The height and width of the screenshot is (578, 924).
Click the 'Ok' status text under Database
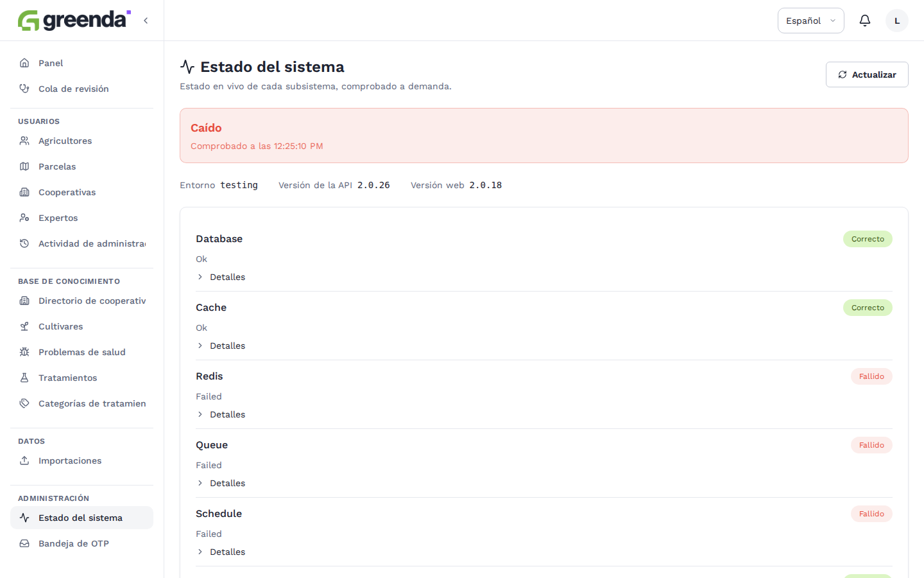coord(201,259)
